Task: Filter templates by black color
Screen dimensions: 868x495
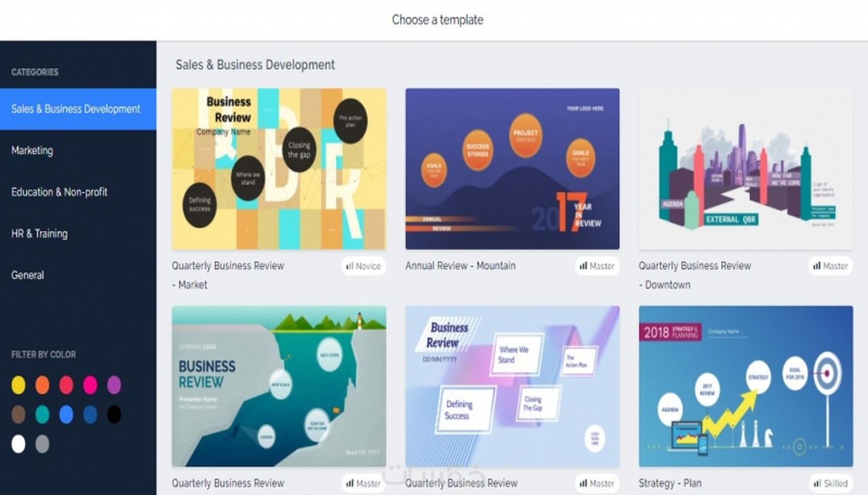Action: click(x=114, y=414)
